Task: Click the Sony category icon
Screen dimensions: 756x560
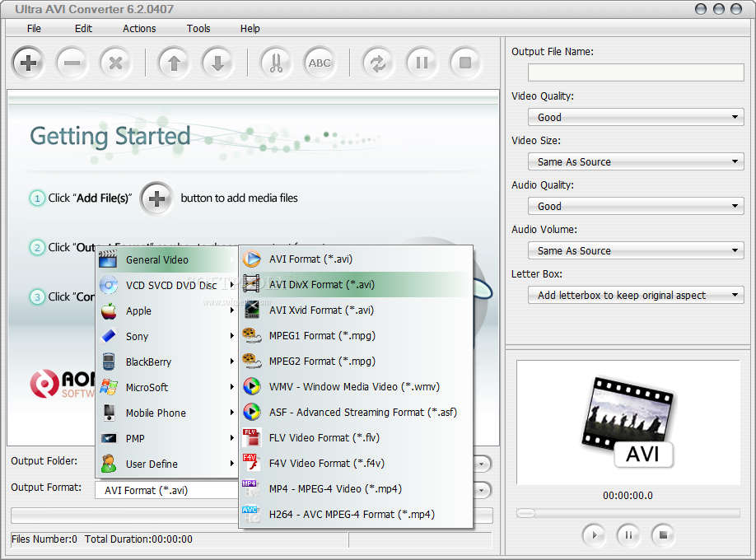Action: tap(109, 336)
